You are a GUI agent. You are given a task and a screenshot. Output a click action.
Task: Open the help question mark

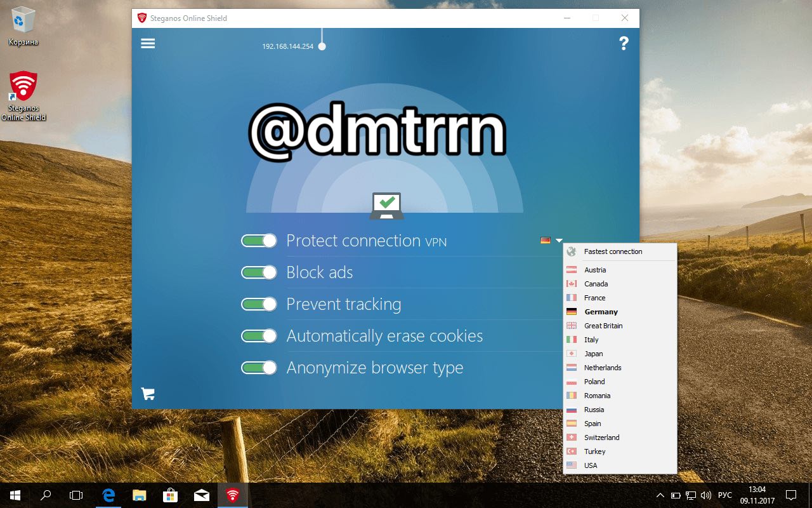click(x=624, y=43)
